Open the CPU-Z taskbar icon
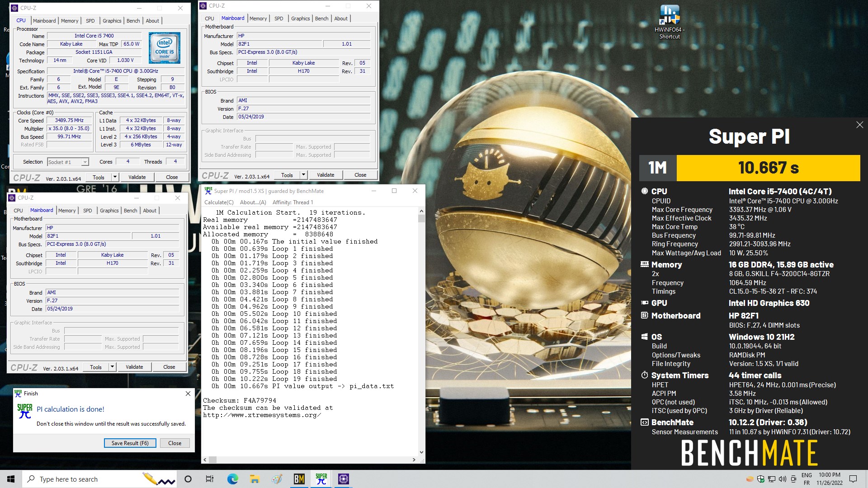868x488 pixels. pos(344,479)
